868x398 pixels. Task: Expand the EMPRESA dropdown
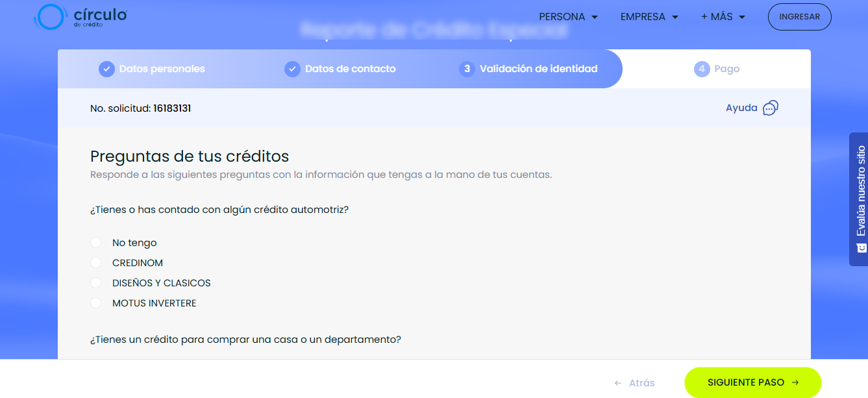pyautogui.click(x=649, y=17)
